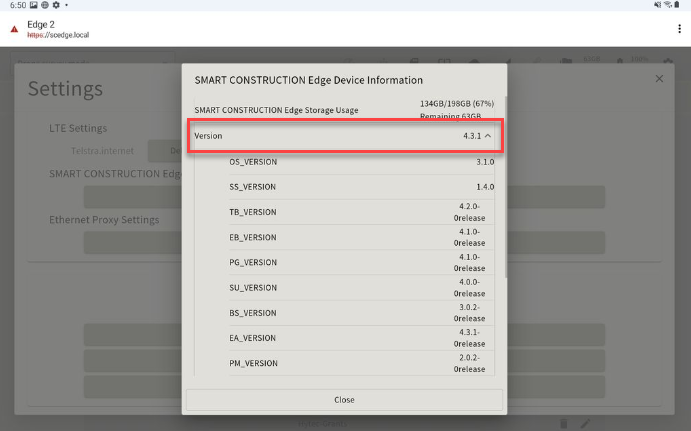691x431 pixels.
Task: Tap the Wi-Fi indicator in status bar
Action: [x=668, y=4]
